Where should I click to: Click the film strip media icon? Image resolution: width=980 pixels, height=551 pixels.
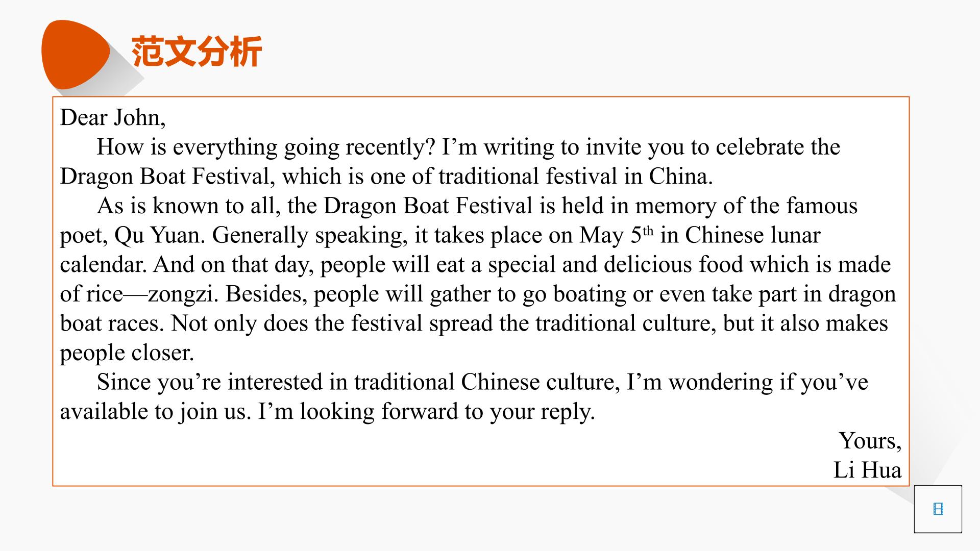[x=938, y=509]
